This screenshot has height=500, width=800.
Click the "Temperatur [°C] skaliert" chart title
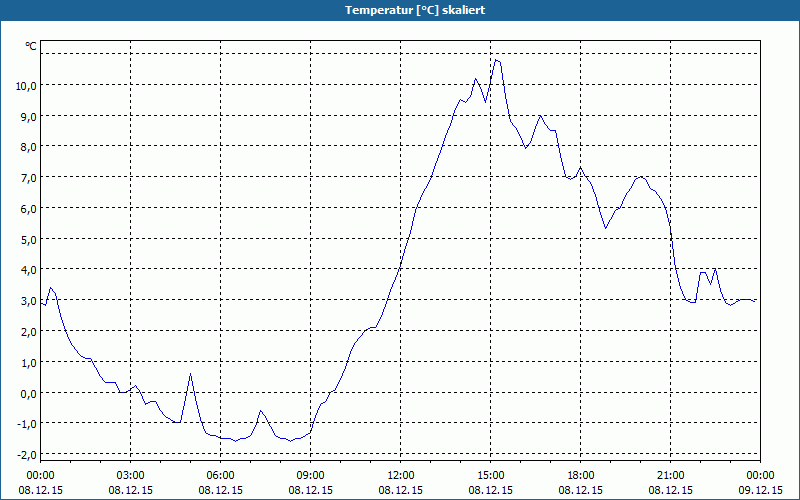click(x=415, y=10)
